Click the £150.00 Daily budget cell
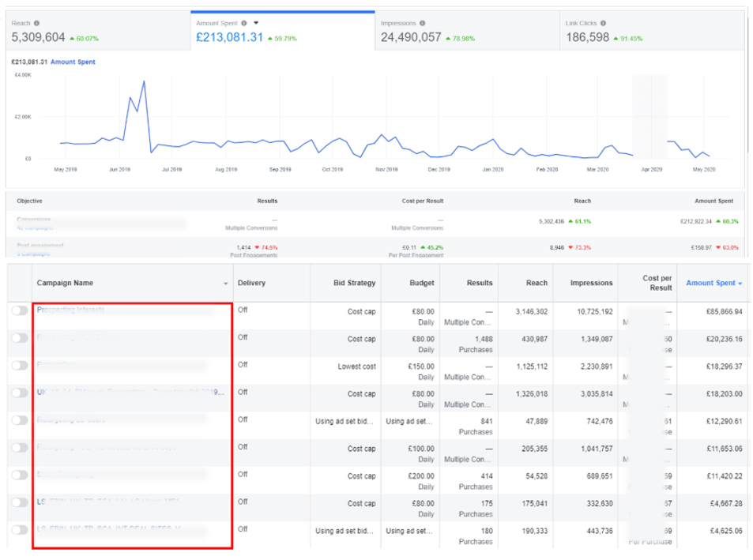The image size is (753, 560). point(421,372)
